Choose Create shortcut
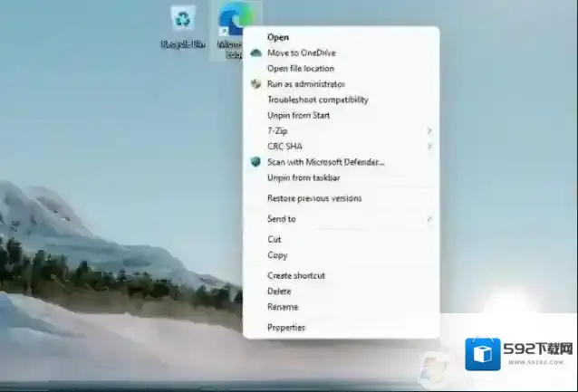Image resolution: width=578 pixels, height=392 pixels. [x=295, y=275]
